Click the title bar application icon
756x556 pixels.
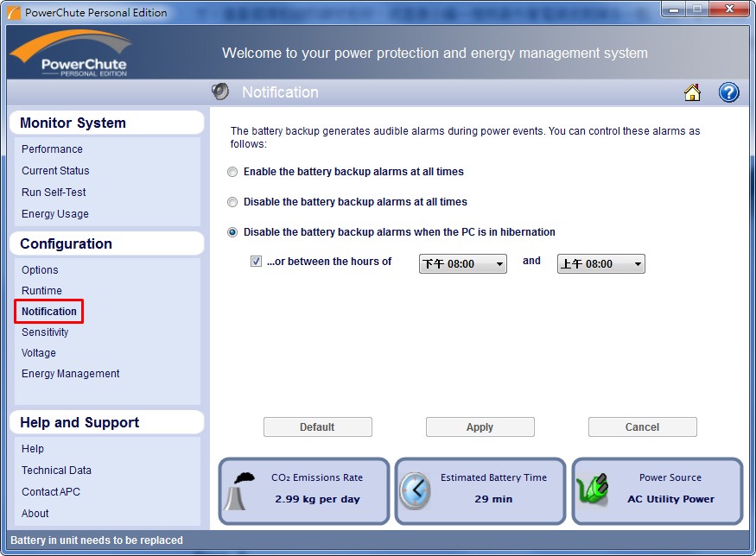[13, 13]
